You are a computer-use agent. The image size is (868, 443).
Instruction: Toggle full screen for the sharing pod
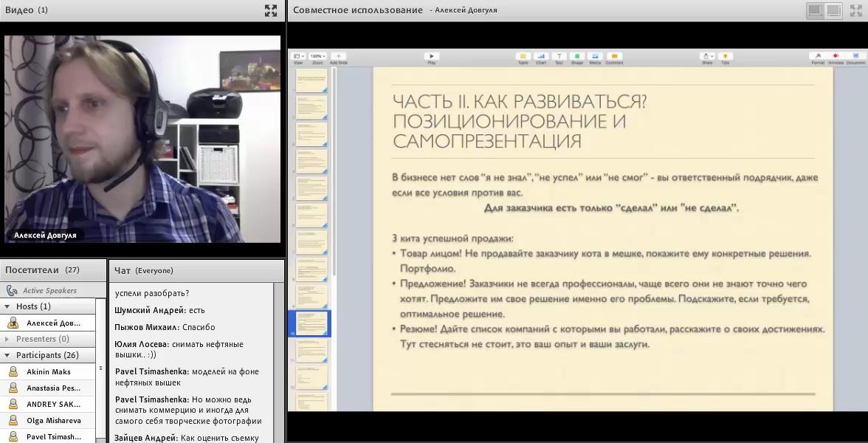tap(856, 10)
